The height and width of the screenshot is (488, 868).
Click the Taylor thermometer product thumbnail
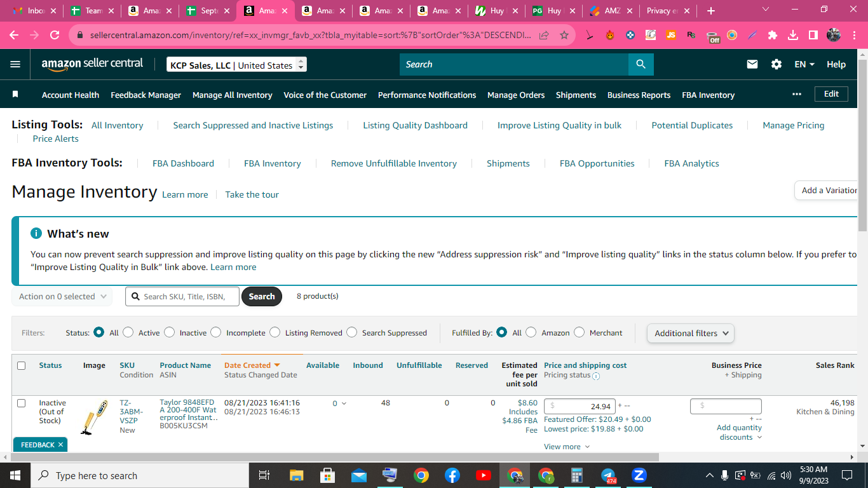95,417
